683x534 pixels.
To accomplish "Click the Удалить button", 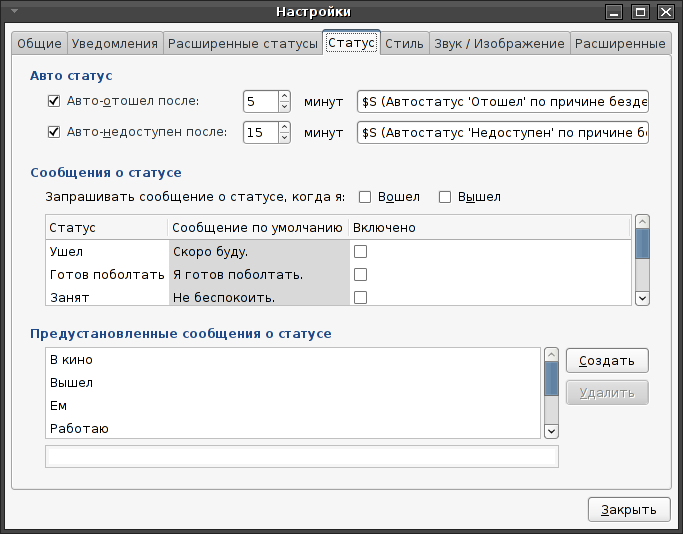I will (607, 393).
